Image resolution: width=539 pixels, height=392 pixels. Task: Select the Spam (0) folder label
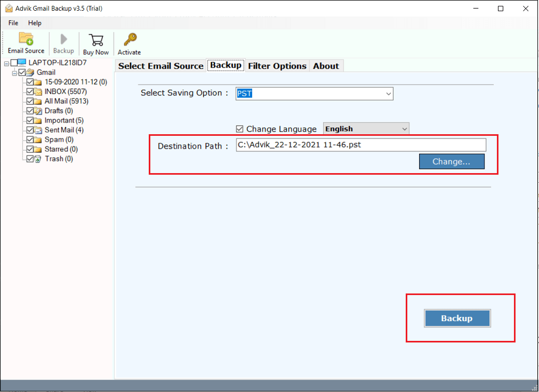(x=59, y=140)
